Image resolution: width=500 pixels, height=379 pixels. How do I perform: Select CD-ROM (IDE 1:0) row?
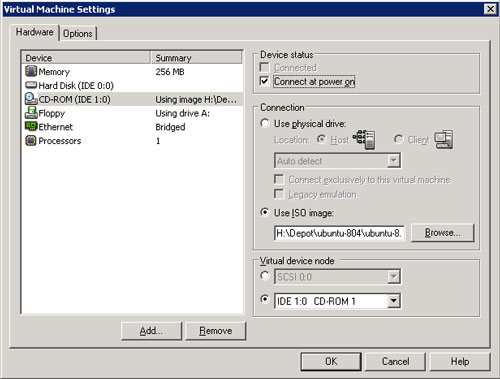(133, 99)
